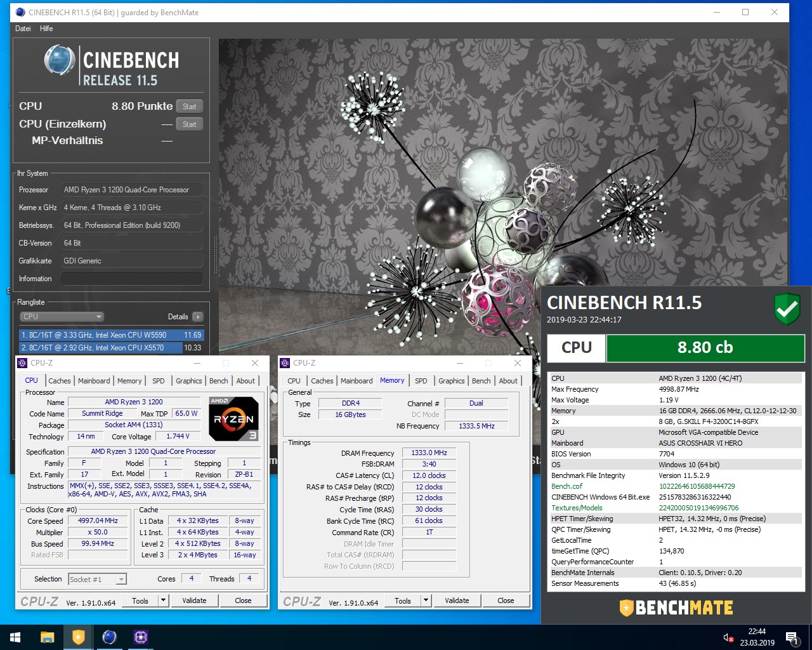Open the Hilfe menu
This screenshot has height=650, width=812.
46,29
